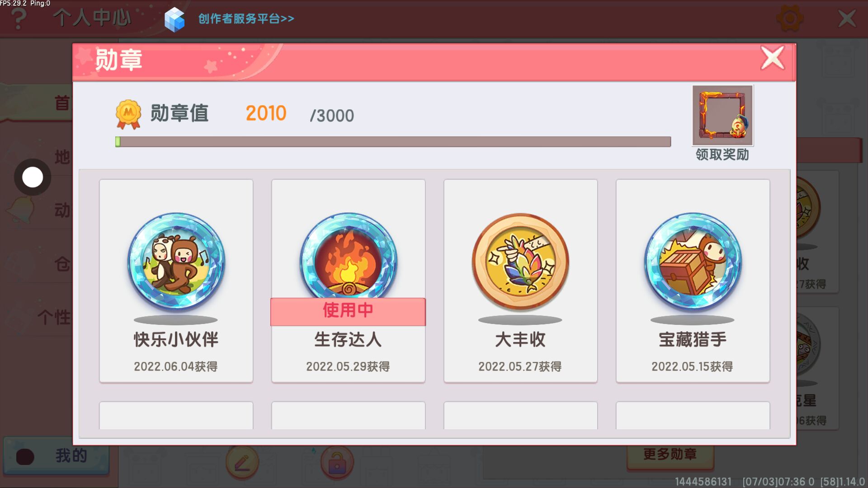Click the blue cube creator icon
Viewport: 868px width, 488px height.
(175, 20)
